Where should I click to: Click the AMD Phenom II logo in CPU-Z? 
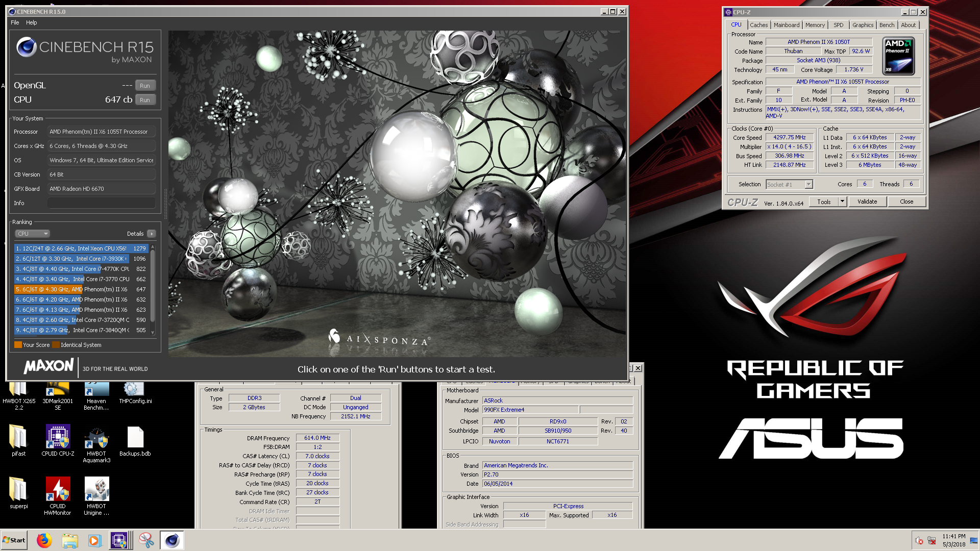[898, 56]
